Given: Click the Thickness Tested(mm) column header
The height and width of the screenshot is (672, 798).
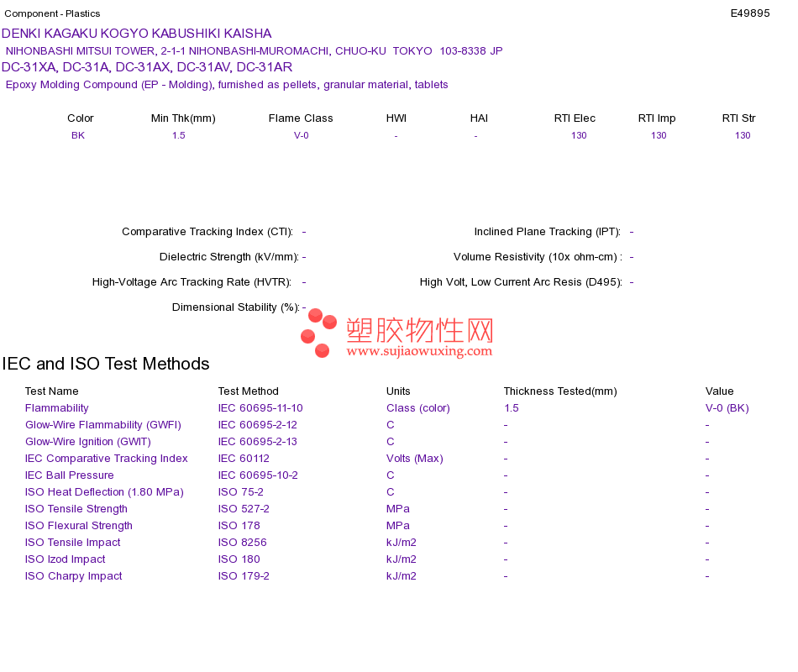Looking at the screenshot, I should click(560, 391).
